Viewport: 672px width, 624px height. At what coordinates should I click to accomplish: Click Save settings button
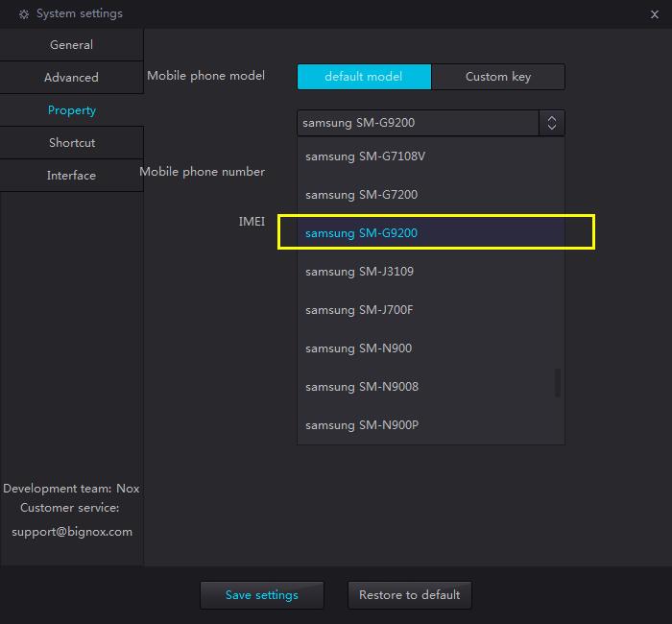tap(262, 595)
